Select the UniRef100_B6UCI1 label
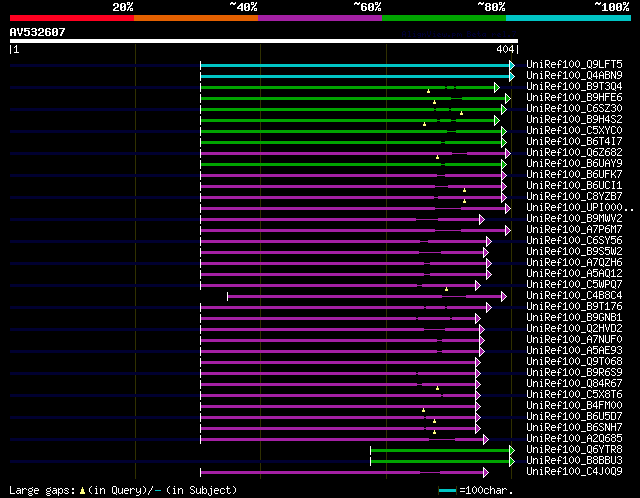The width and height of the screenshot is (640, 498). pos(574,186)
